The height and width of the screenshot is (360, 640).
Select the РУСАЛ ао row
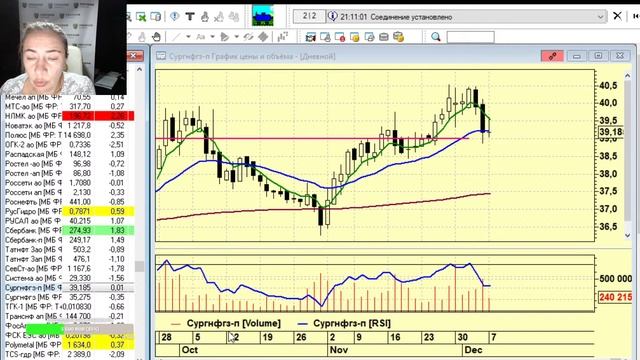pyautogui.click(x=68, y=221)
